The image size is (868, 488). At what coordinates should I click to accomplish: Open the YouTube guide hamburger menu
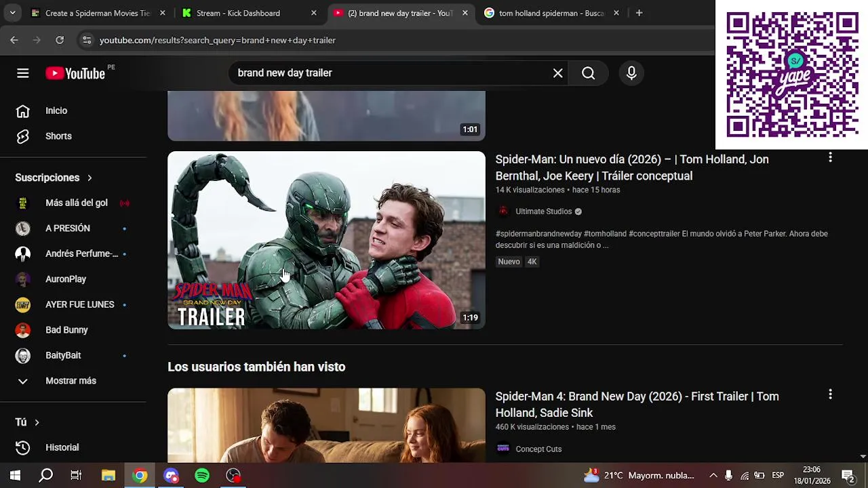click(23, 73)
